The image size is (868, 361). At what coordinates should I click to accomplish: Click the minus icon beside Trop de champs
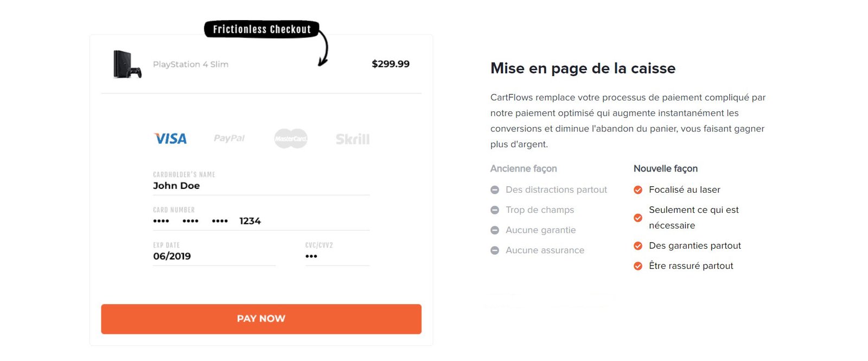coord(495,210)
